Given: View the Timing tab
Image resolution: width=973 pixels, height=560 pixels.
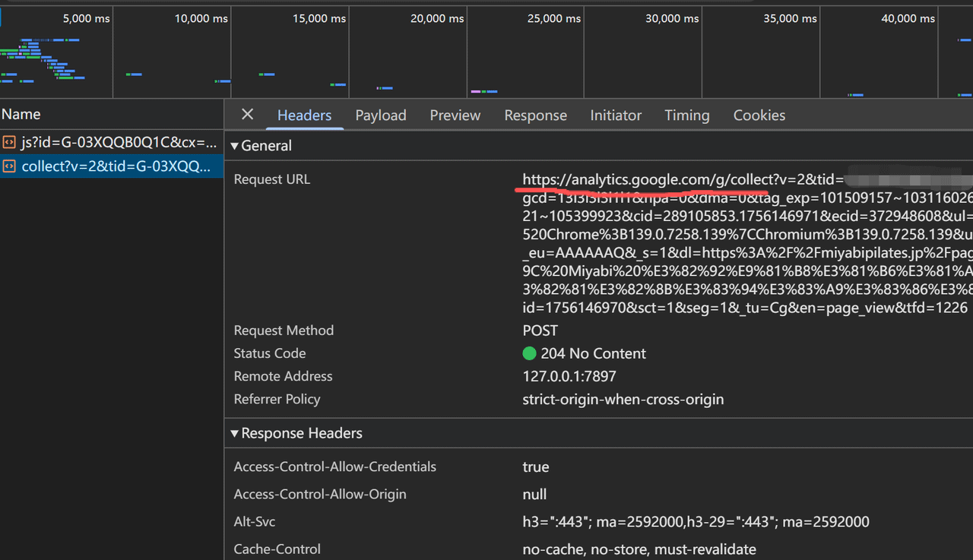Looking at the screenshot, I should point(686,115).
